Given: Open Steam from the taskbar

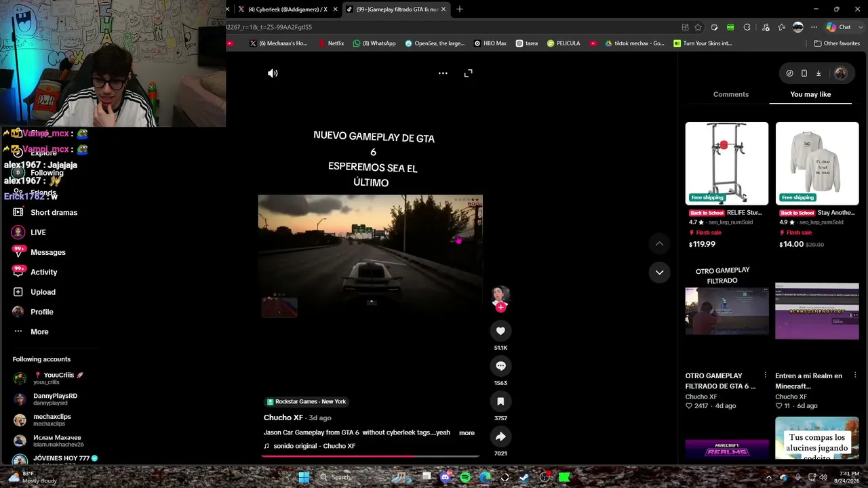Looking at the screenshot, I should point(524,477).
